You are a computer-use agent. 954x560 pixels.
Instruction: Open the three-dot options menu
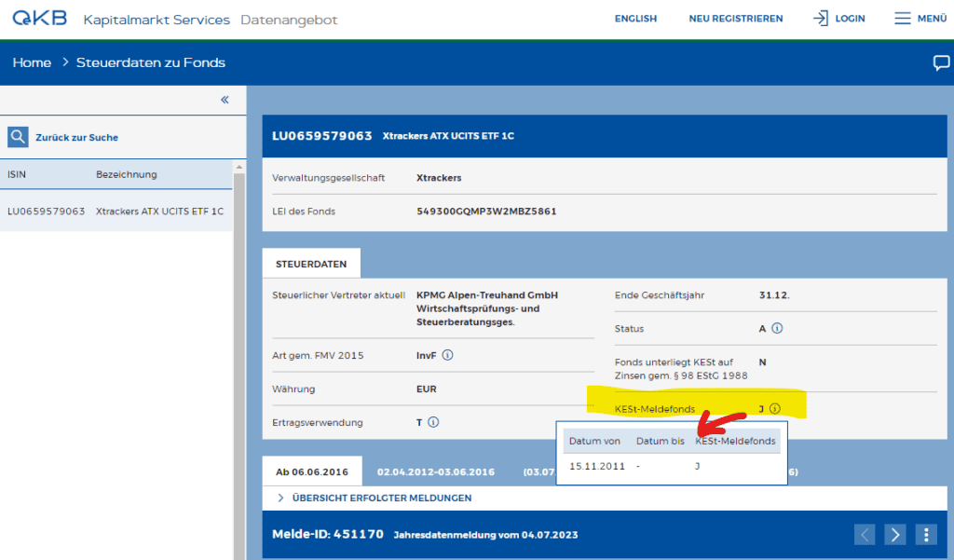pos(926,535)
